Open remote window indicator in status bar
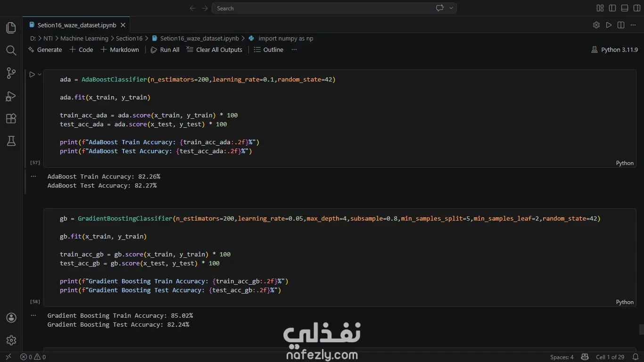Image resolution: width=644 pixels, height=362 pixels. tap(8, 357)
